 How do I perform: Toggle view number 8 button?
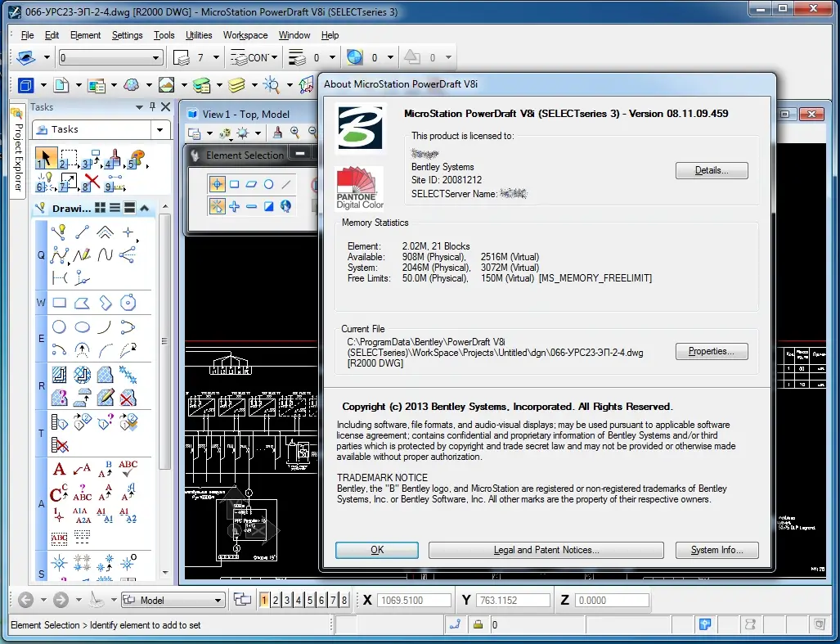coord(344,600)
